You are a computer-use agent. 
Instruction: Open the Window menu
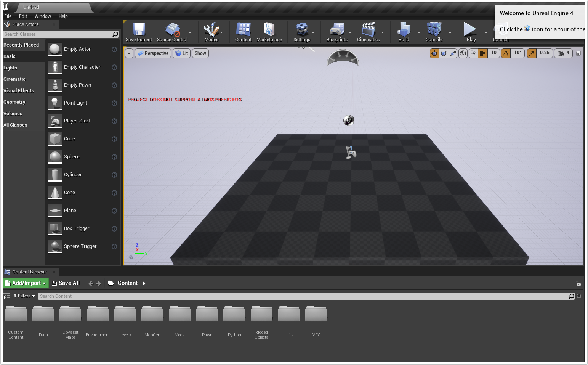click(x=43, y=16)
